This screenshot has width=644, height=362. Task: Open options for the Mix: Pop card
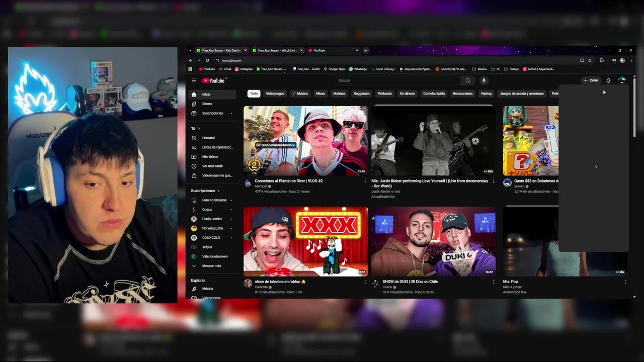625,282
